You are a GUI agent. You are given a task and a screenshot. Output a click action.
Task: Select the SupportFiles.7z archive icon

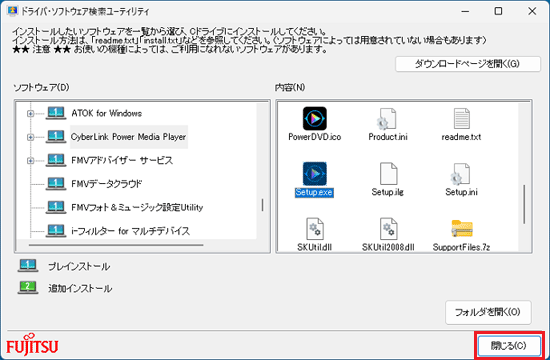[462, 229]
